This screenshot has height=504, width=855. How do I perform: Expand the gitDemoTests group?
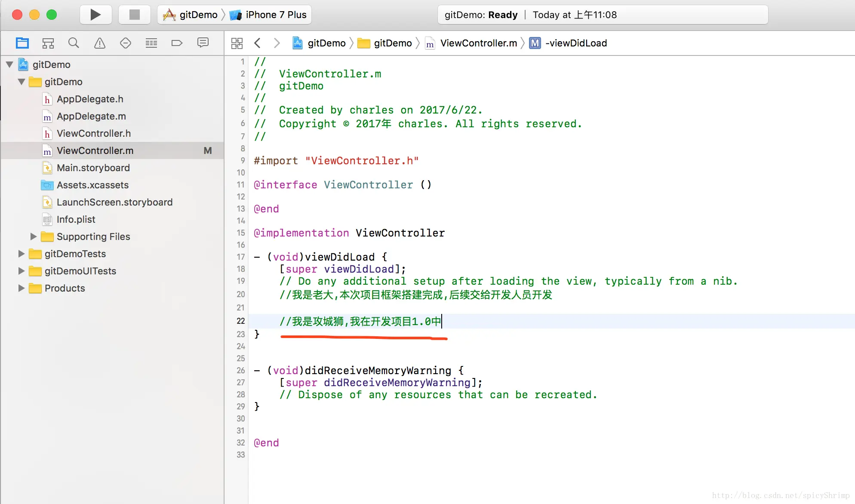[x=21, y=254]
